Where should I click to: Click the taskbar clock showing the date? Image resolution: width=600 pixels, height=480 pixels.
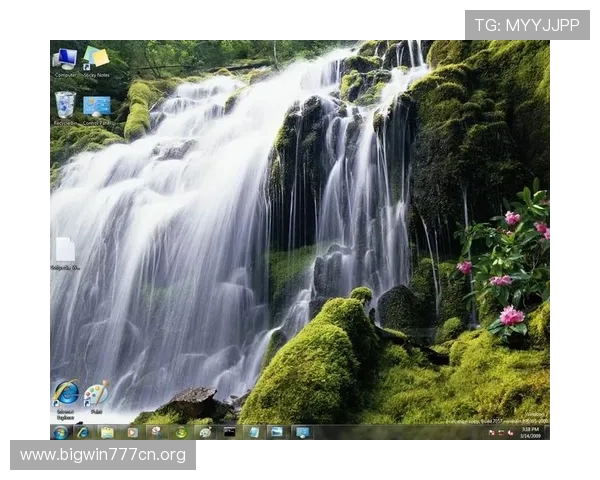click(x=531, y=432)
